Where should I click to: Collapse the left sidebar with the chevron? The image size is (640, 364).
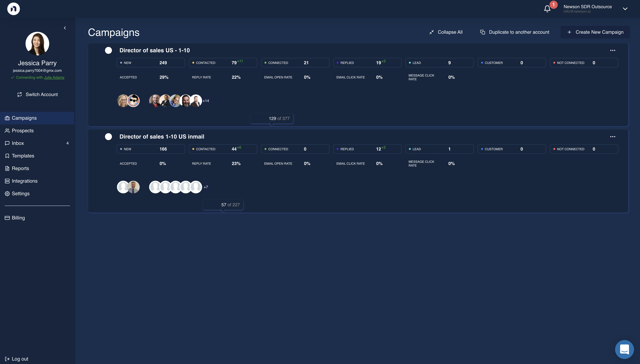[65, 28]
